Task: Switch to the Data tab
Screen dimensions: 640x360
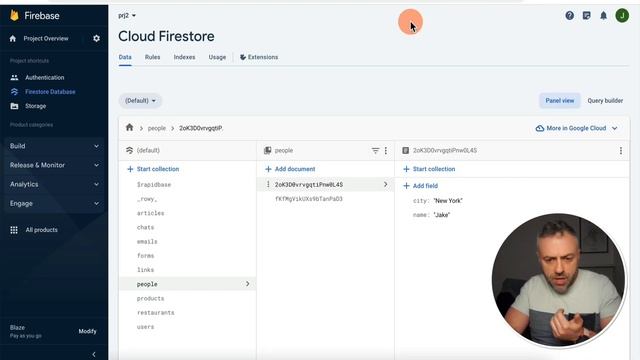Action: (x=125, y=57)
